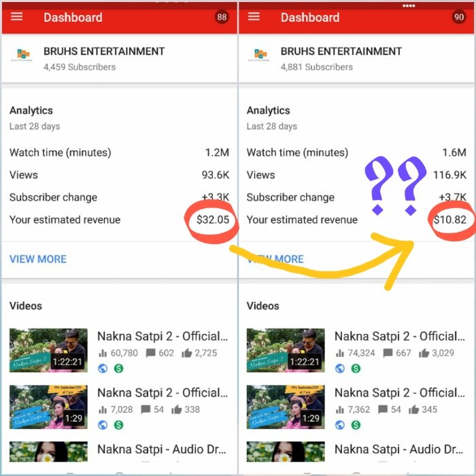Viewport: 476px width, 476px height.
Task: Tap green dollar icon under the 7,028-views video
Action: pos(119,425)
